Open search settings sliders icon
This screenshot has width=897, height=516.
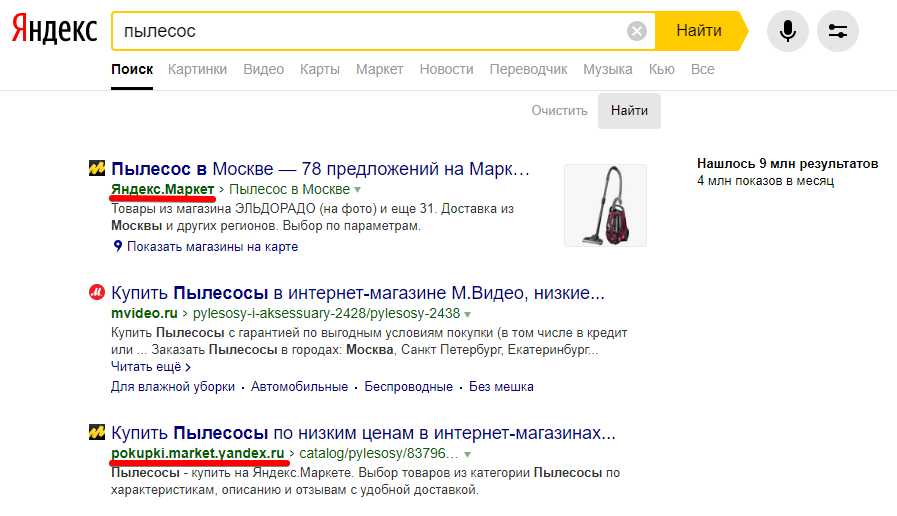pos(838,31)
